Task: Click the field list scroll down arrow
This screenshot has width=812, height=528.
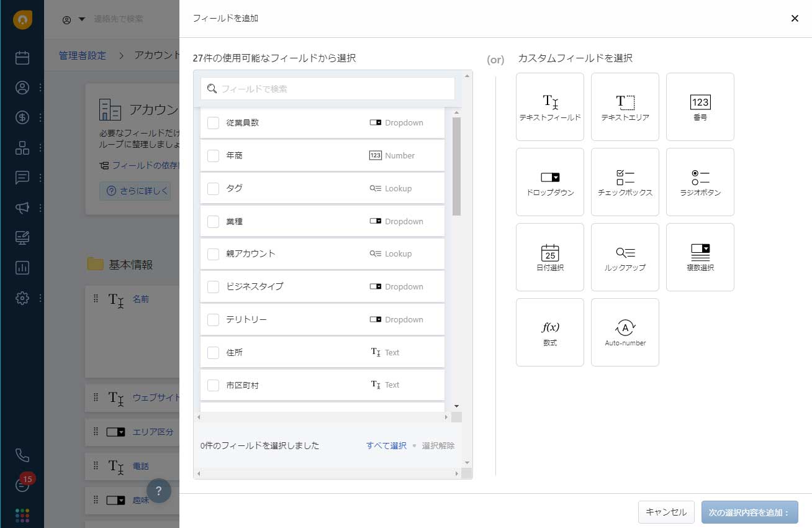Action: tap(457, 406)
